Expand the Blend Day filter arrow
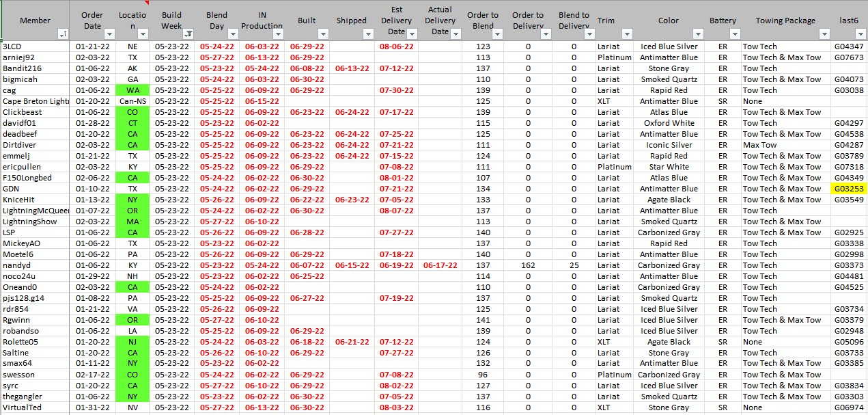The height and width of the screenshot is (415, 868). [234, 34]
